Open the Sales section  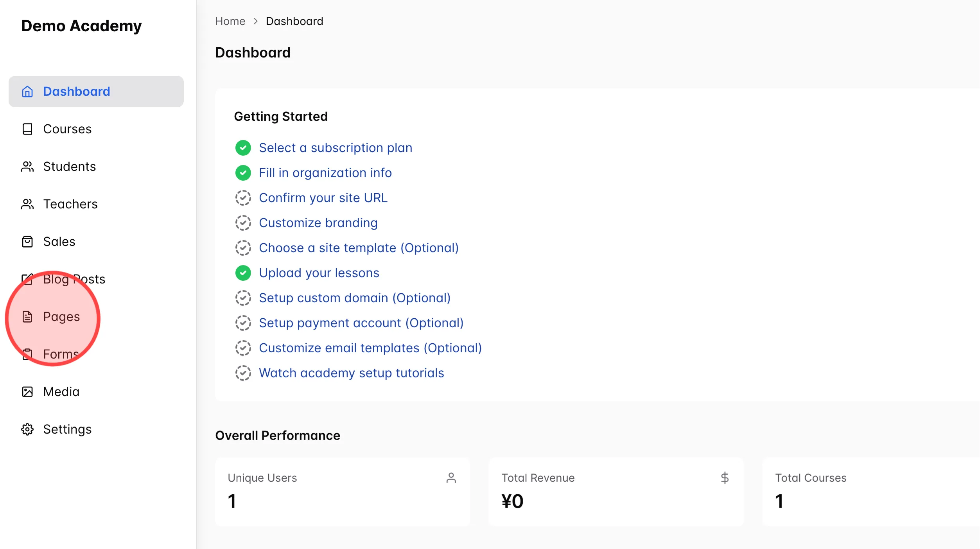tap(96, 242)
